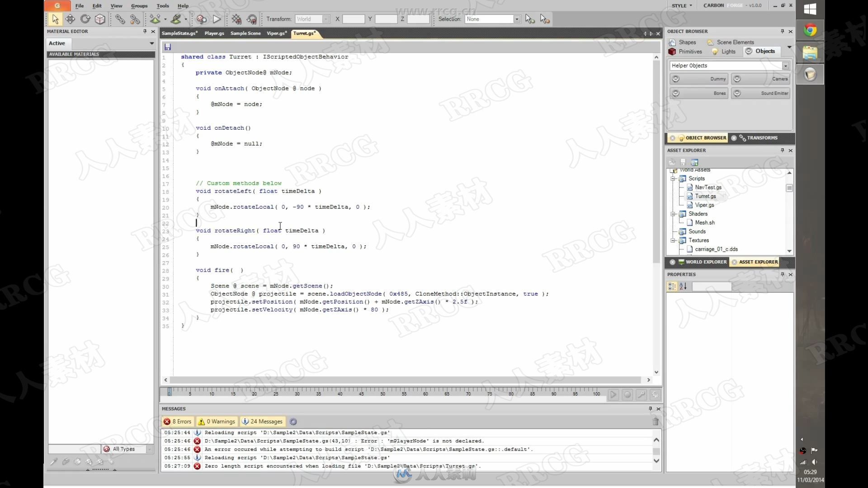Collapse the Scripts folder in Asset Explorer
The image size is (868, 488).
[673, 178]
